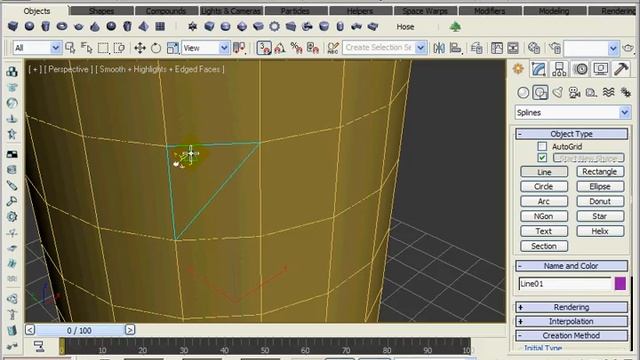The height and width of the screenshot is (360, 640).
Task: Select the Torus primitive icon
Action: (x=62, y=27)
